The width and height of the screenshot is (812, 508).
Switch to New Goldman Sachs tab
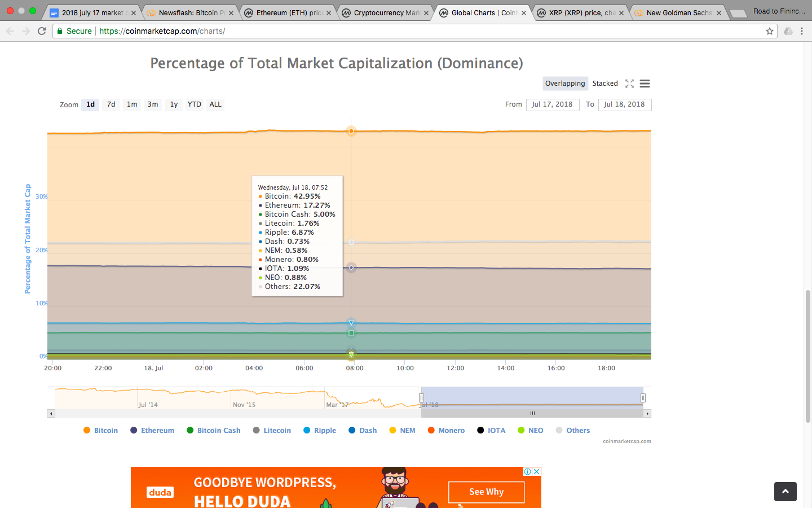coord(679,13)
